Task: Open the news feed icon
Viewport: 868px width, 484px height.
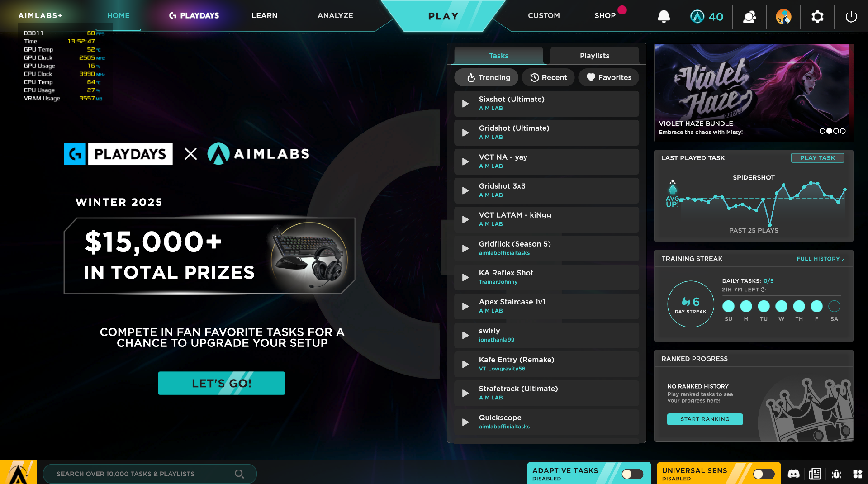Action: (815, 474)
